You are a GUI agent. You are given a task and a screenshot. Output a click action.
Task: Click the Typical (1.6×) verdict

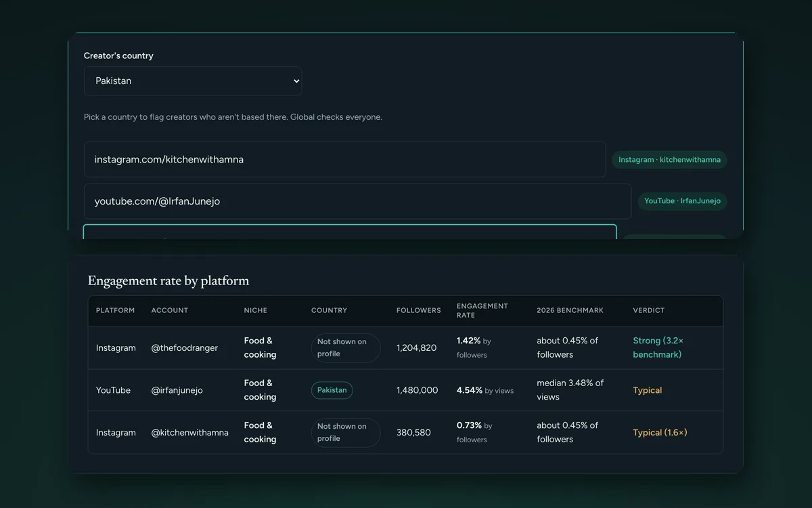(x=660, y=432)
